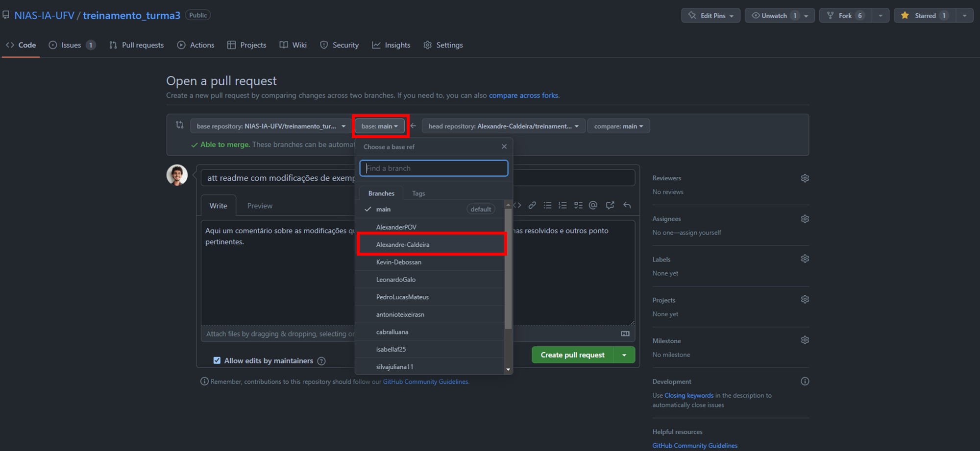This screenshot has height=451, width=980.
Task: Open the Closing keywords link
Action: coord(689,395)
